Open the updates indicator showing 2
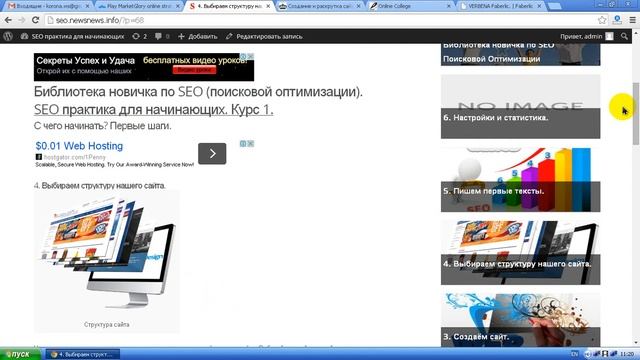Image resolution: width=640 pixels, height=360 pixels. coord(140,36)
